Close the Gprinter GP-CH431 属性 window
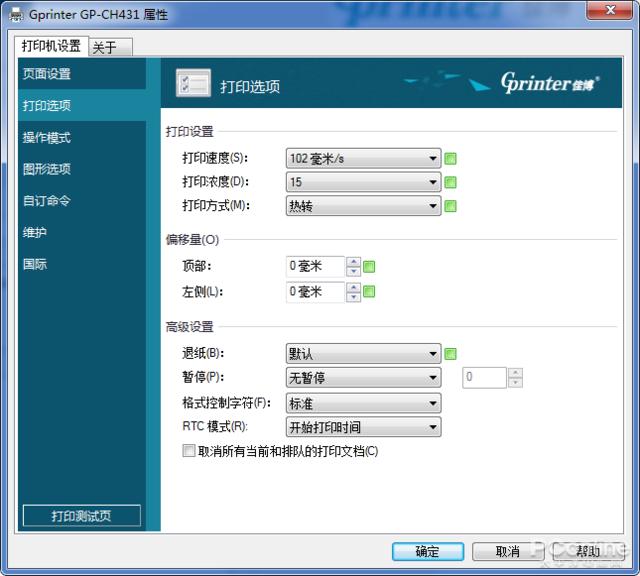The image size is (640, 576). [x=609, y=10]
